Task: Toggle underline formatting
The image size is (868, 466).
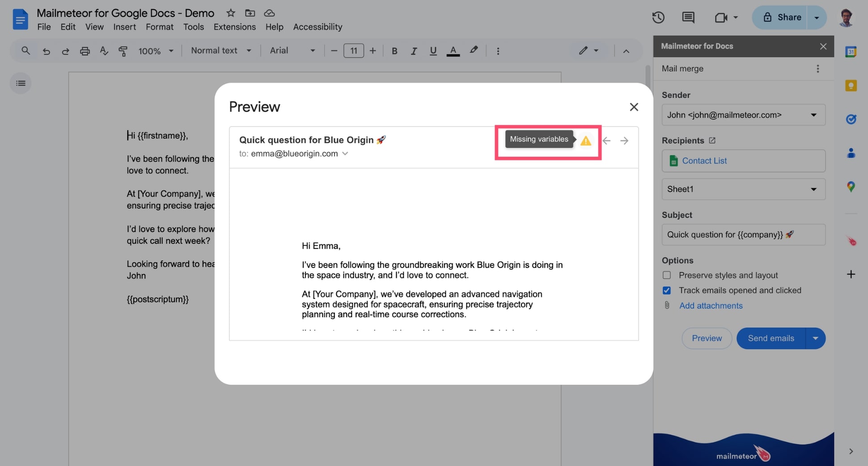Action: click(x=433, y=51)
